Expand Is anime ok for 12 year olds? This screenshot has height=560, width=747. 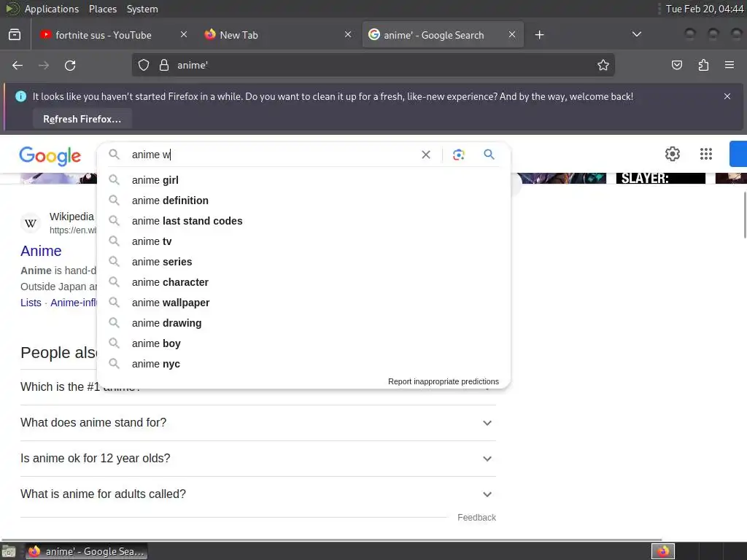click(x=258, y=459)
